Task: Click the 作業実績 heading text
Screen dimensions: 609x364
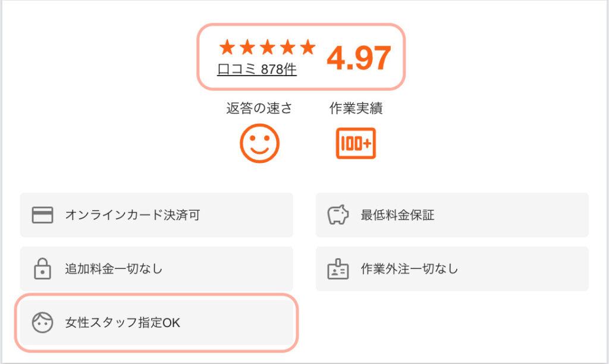Action: [356, 108]
